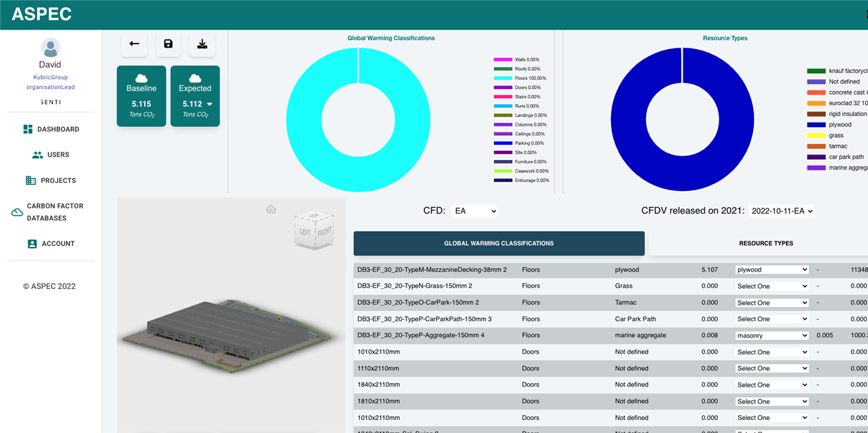Click the save icon in the toolbar
Viewport: 868px width, 433px height.
167,43
